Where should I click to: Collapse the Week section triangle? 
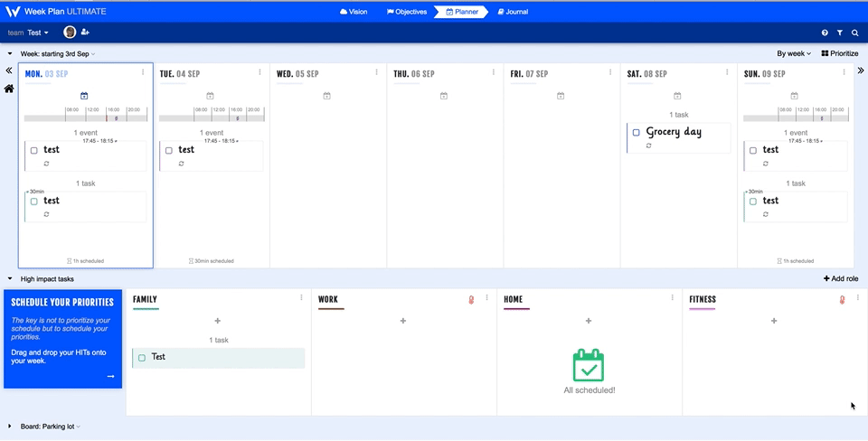pyautogui.click(x=10, y=53)
